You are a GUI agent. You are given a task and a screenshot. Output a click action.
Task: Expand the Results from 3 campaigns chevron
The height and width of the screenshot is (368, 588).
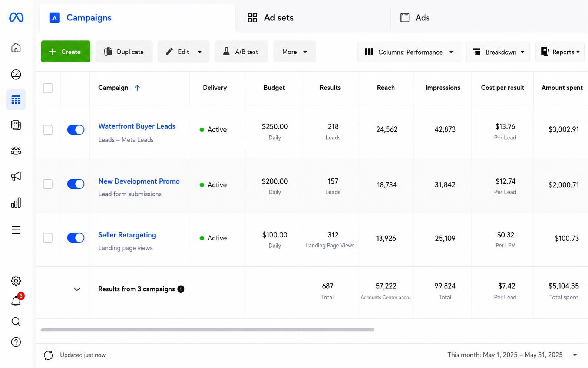point(77,289)
